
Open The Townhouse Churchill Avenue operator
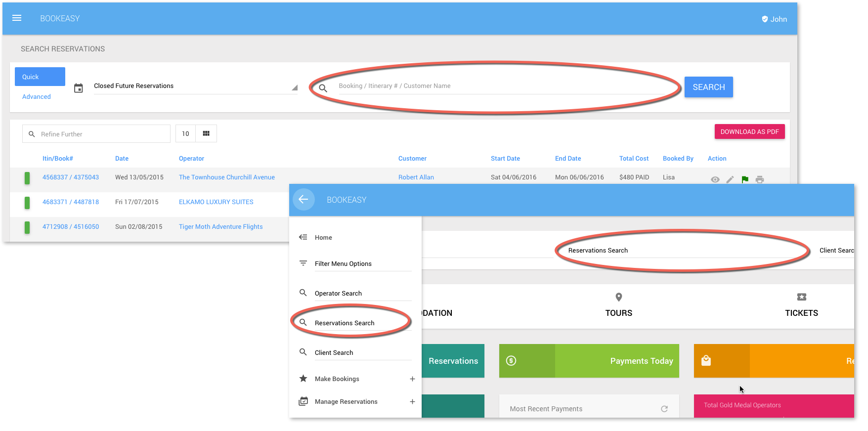click(x=227, y=177)
